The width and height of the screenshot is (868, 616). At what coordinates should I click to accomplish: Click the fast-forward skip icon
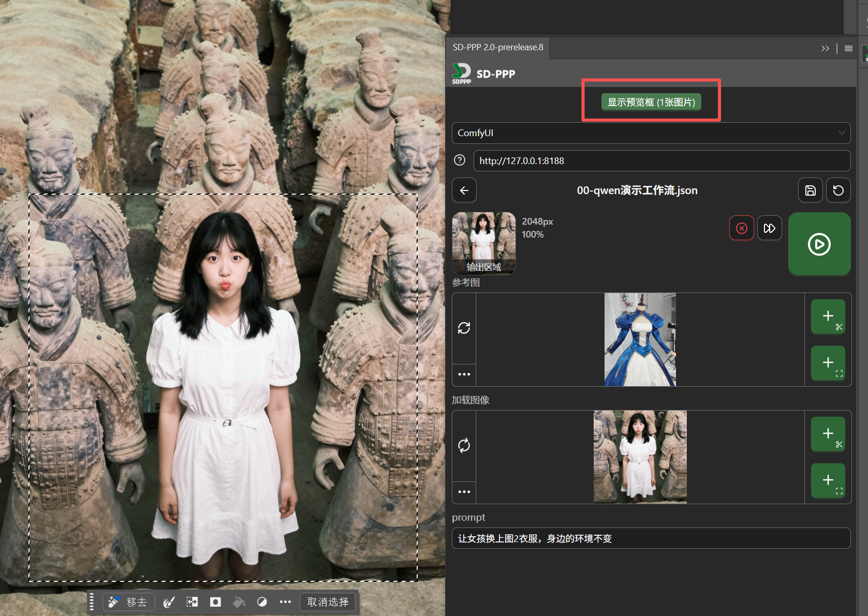[x=769, y=228]
